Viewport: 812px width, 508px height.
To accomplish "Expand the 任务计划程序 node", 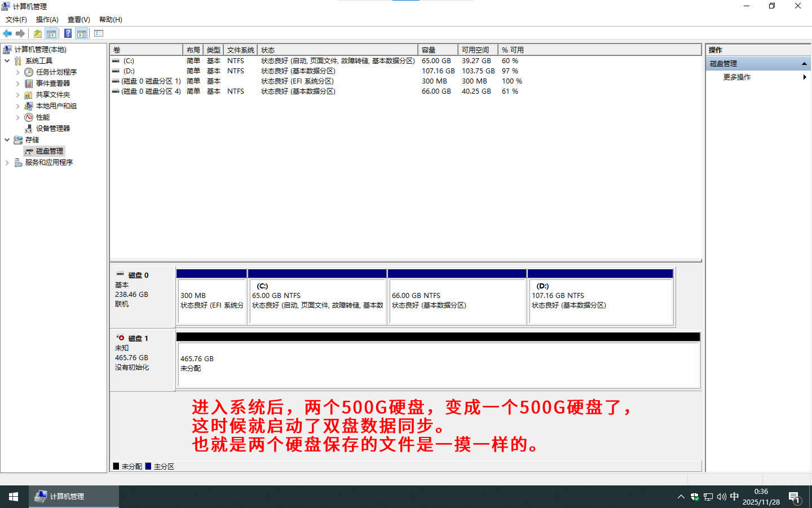I will click(x=17, y=72).
